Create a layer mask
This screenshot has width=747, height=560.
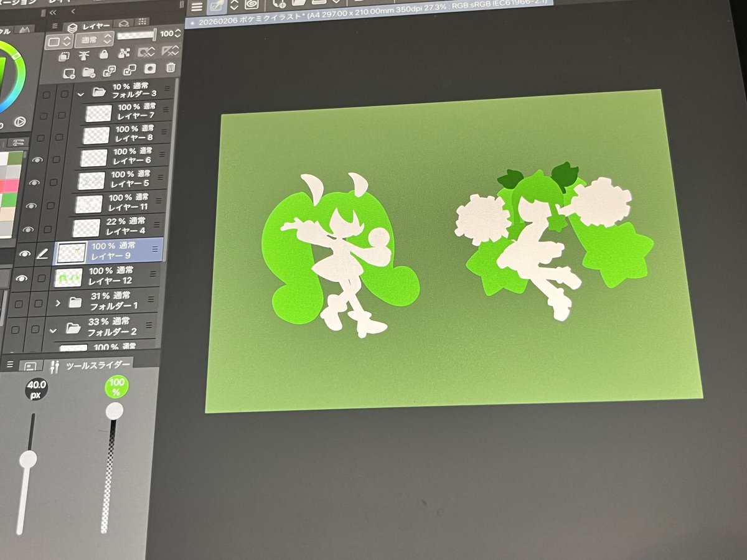[151, 69]
